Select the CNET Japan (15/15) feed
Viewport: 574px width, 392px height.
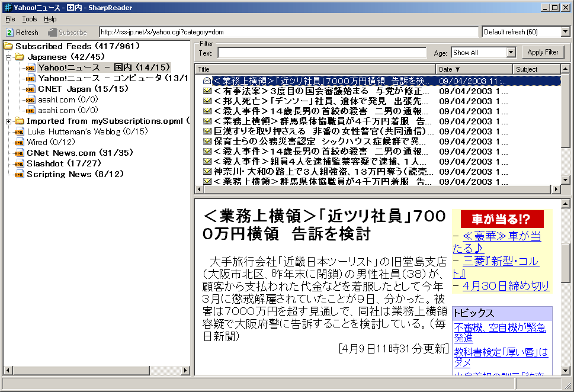tap(83, 89)
